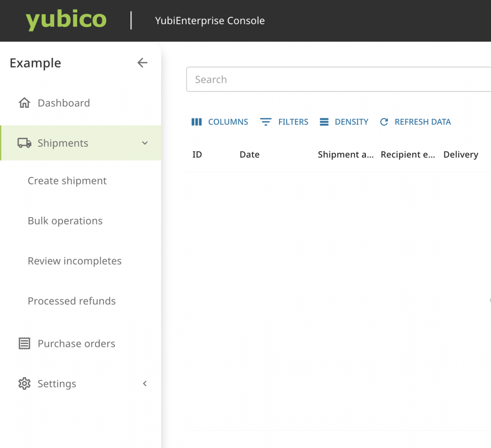Click the Purchase orders receipt icon

[x=24, y=344]
